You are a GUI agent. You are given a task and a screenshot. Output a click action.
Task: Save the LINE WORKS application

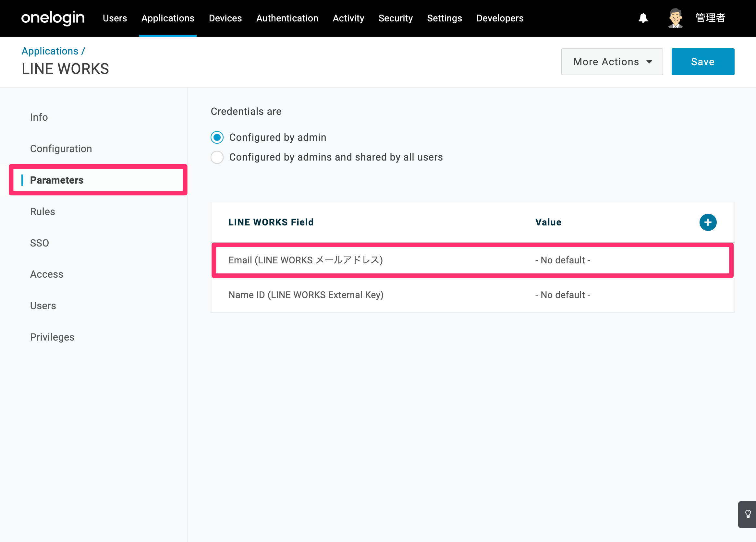703,62
